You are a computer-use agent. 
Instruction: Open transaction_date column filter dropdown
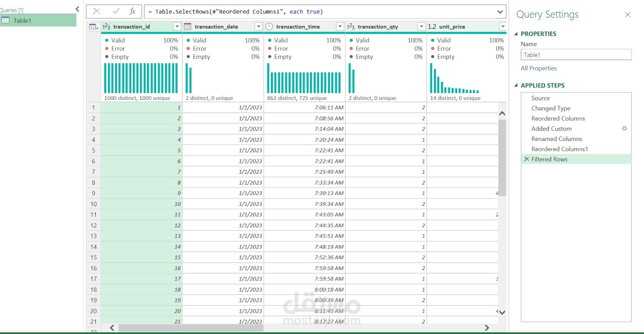[x=258, y=27]
